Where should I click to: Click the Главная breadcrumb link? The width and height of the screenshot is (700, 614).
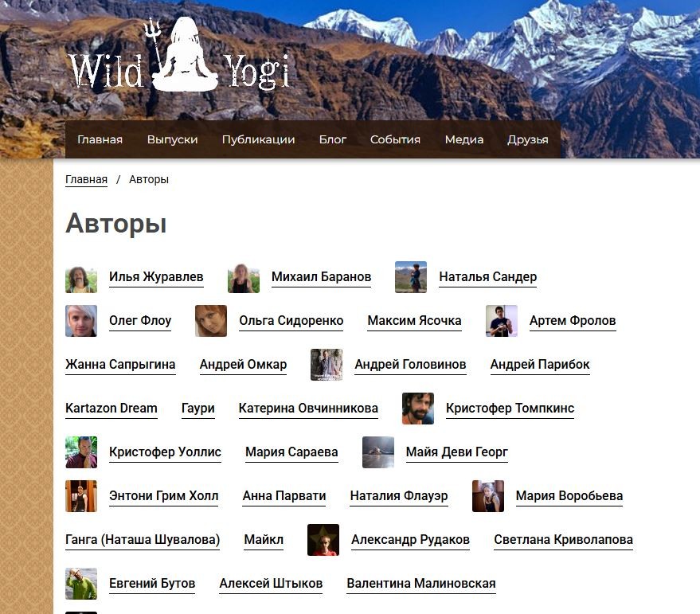point(86,179)
